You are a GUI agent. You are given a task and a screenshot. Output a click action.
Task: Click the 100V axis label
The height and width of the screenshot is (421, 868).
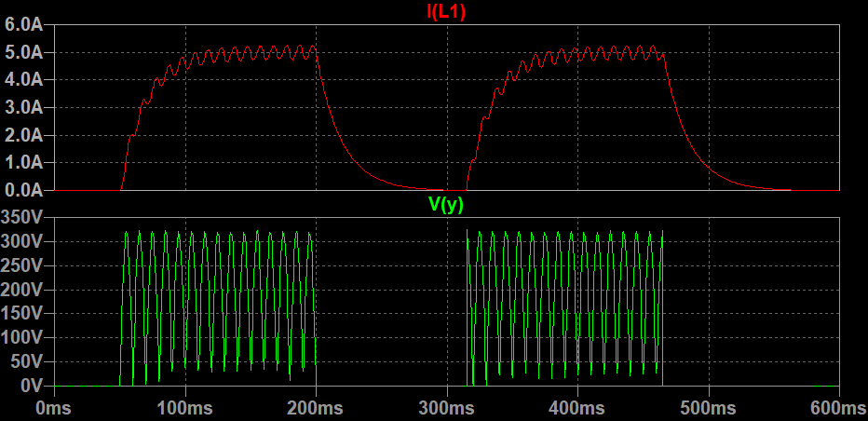click(x=21, y=338)
